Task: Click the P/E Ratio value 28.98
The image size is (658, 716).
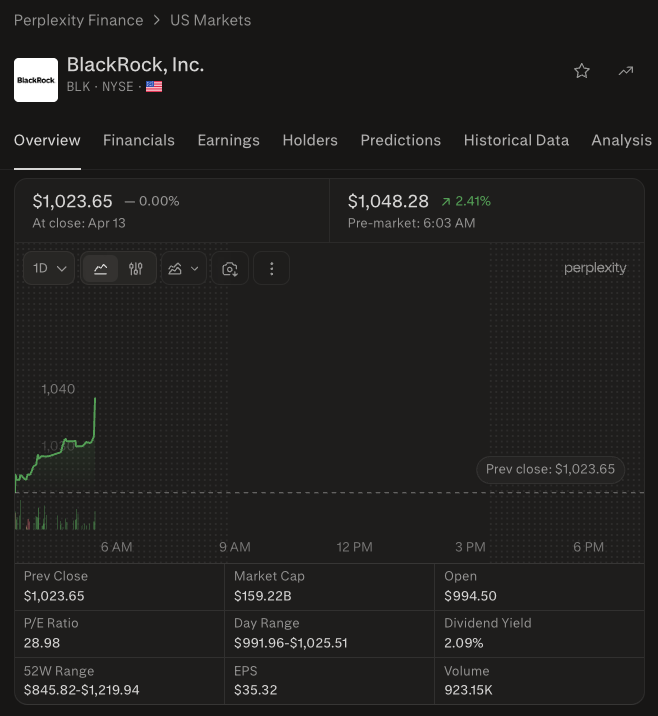Action: 42,643
